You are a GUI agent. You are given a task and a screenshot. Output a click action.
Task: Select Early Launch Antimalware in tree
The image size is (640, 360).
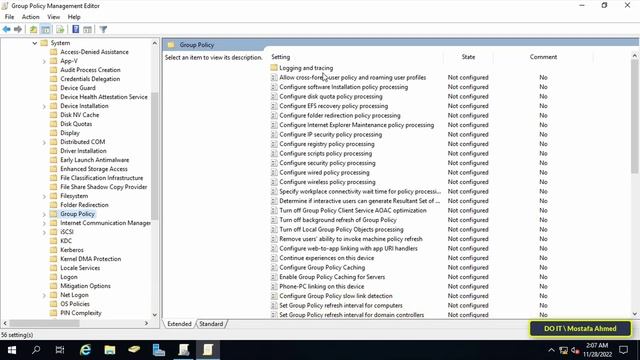coord(94,160)
